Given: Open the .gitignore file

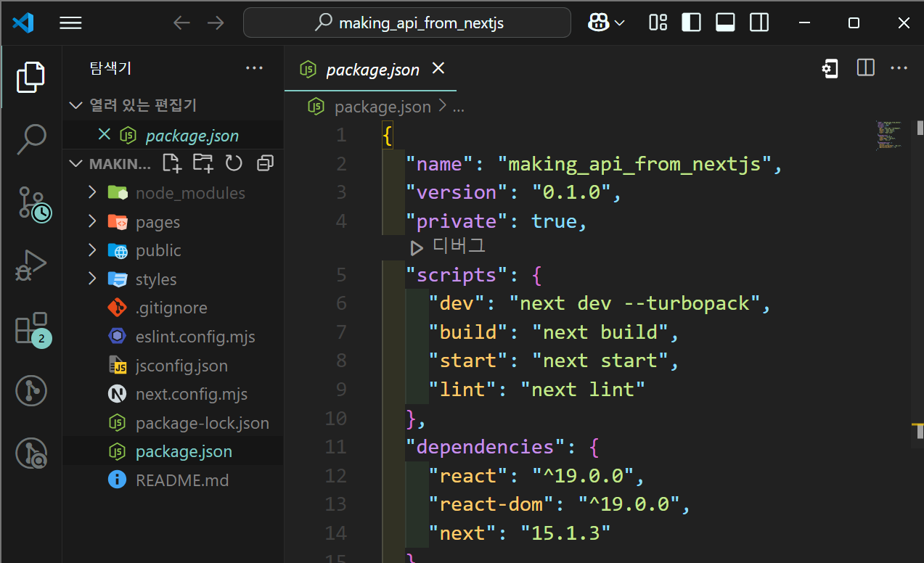Looking at the screenshot, I should pos(173,308).
